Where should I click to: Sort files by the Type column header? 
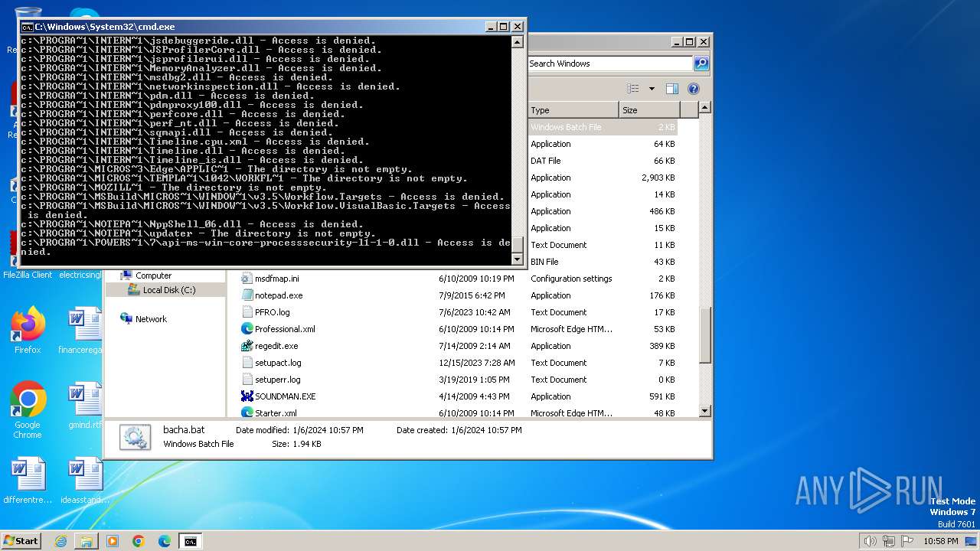(x=573, y=110)
